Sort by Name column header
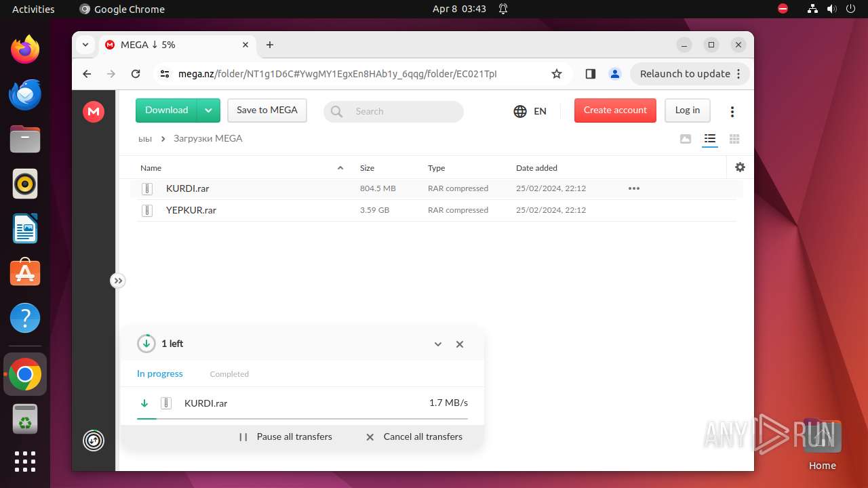 point(151,168)
